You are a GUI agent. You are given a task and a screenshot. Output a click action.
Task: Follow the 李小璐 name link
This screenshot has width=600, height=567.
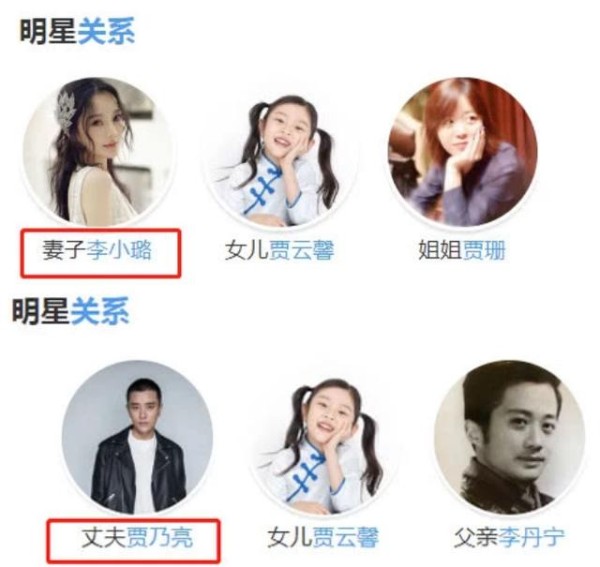click(119, 250)
